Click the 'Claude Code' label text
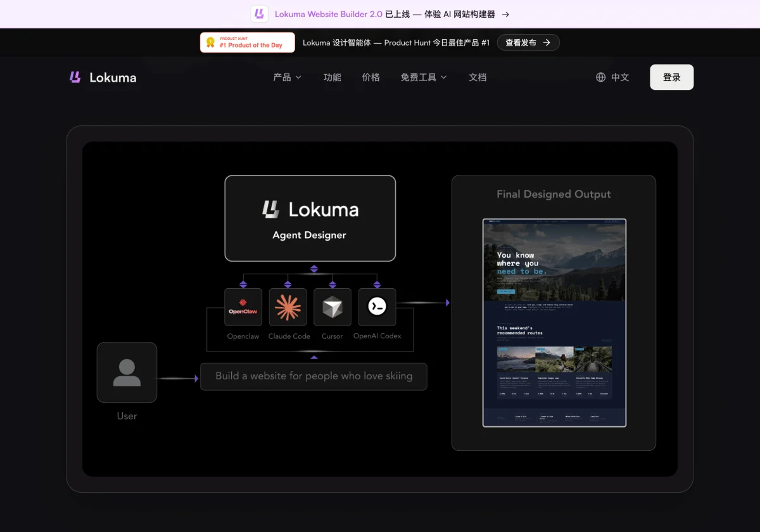Viewport: 760px width, 532px height. pos(289,336)
